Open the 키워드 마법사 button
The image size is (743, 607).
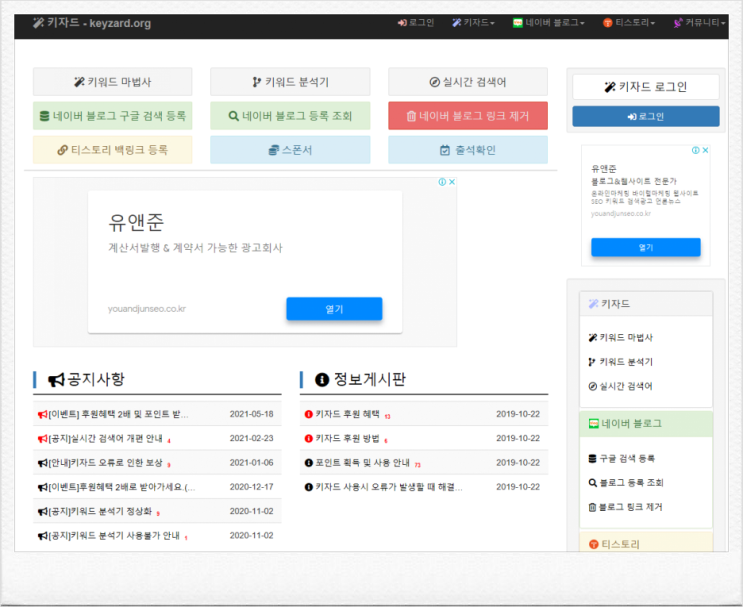coord(112,82)
